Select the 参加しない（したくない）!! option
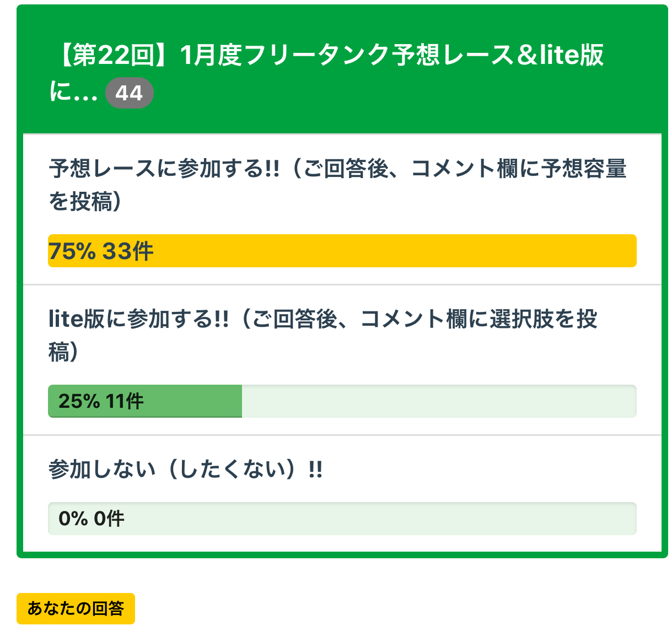Image resolution: width=672 pixels, height=631 pixels. pyautogui.click(x=185, y=470)
